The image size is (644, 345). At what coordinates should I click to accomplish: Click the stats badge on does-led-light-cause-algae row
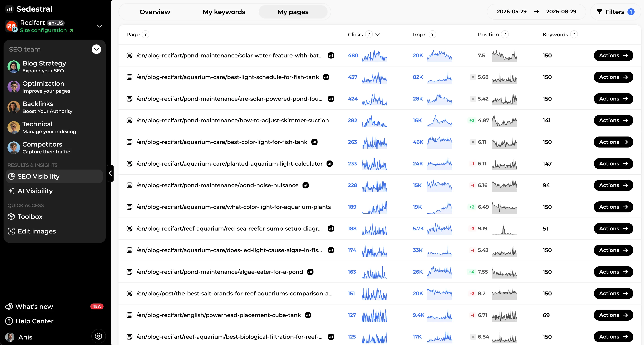pyautogui.click(x=331, y=250)
